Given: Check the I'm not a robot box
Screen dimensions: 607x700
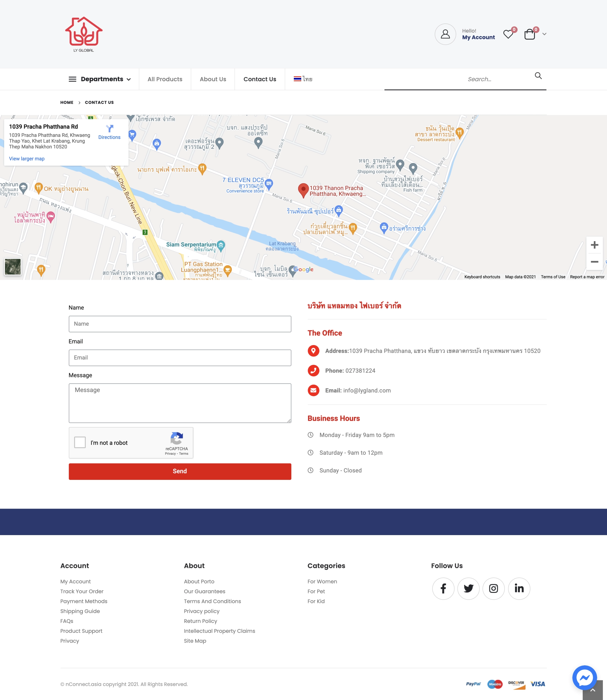Looking at the screenshot, I should 80,442.
